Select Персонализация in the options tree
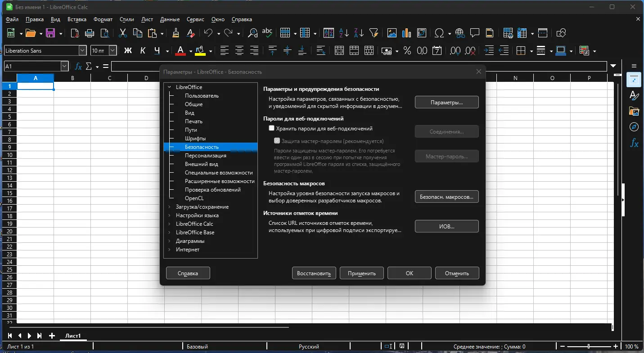 tap(205, 156)
